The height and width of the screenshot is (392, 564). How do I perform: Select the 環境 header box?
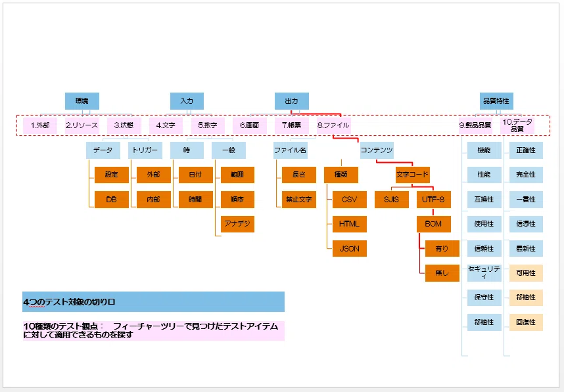82,101
